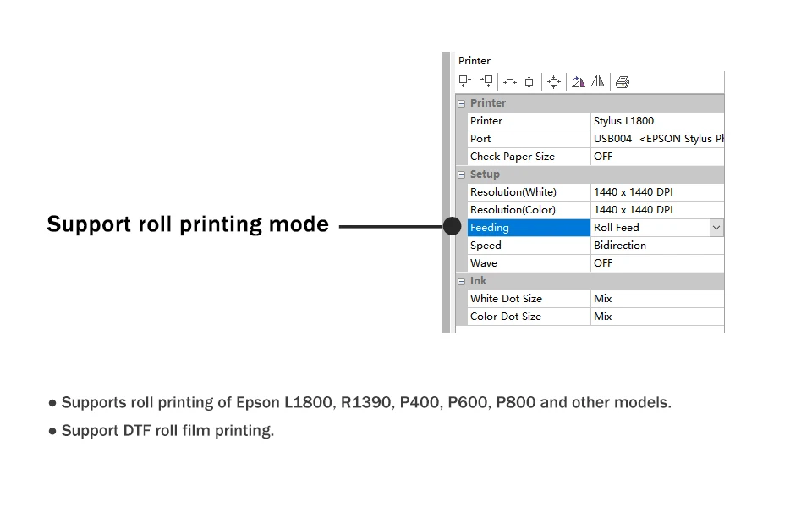Select the Speed property label
The width and height of the screenshot is (812, 508).
click(x=529, y=246)
